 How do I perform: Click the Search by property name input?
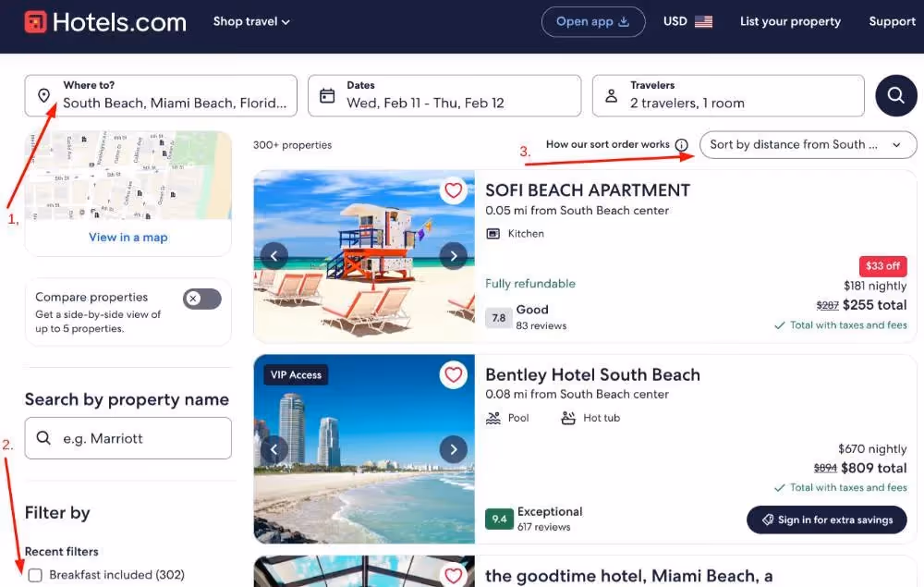click(x=128, y=438)
